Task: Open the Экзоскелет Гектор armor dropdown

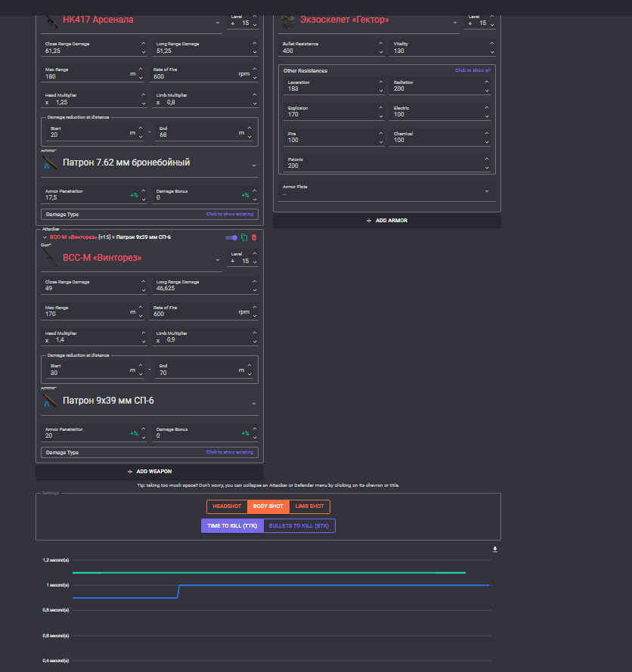Action: point(455,23)
